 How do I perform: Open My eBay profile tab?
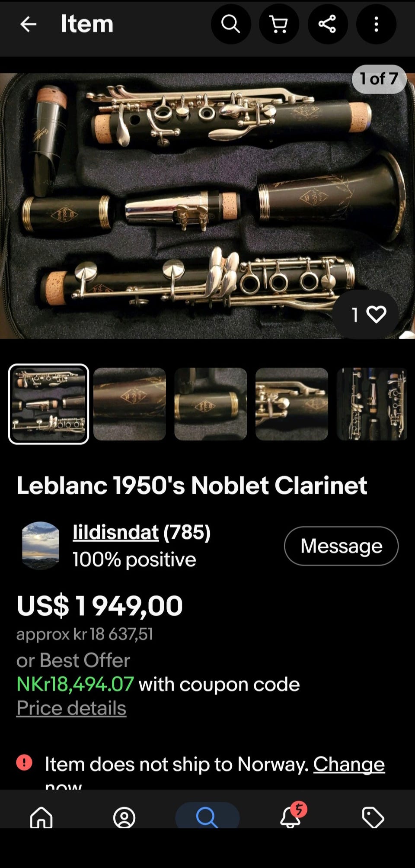124,817
